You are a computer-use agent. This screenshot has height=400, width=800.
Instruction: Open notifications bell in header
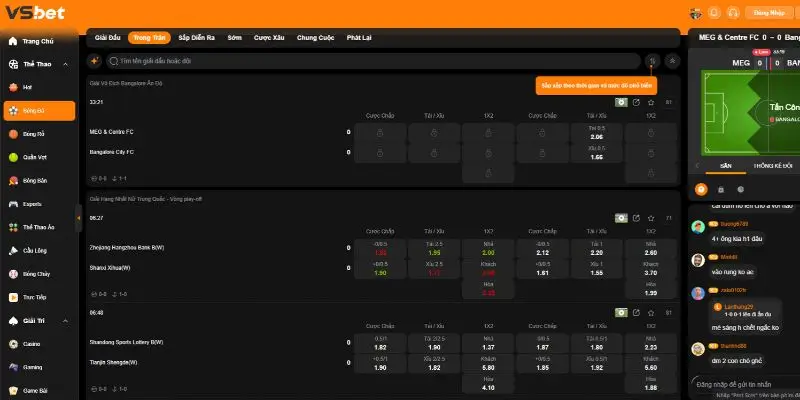coord(714,13)
